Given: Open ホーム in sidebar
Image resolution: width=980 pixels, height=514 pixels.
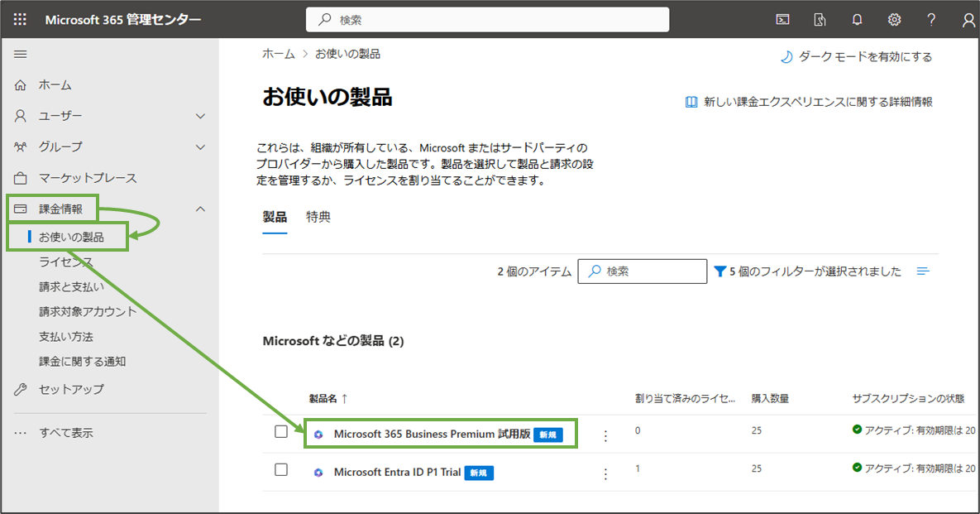Looking at the screenshot, I should click(55, 85).
